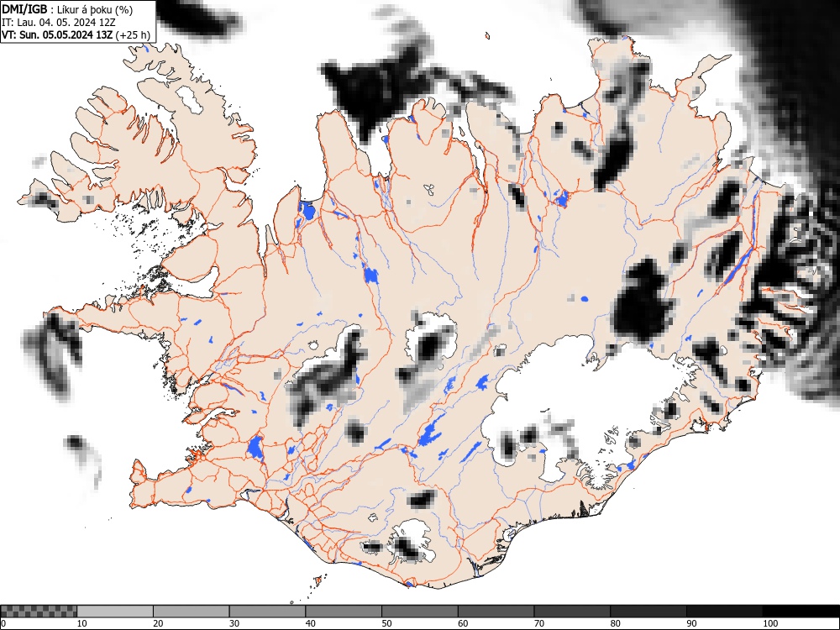Click the "10" scale label

(x=82, y=623)
